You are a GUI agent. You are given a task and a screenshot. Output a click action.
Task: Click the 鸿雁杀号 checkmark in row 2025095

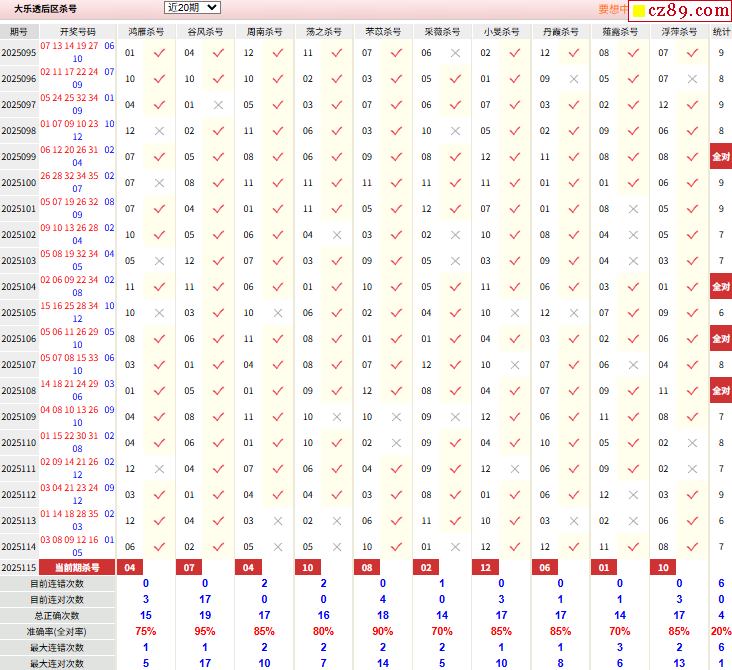coord(159,53)
